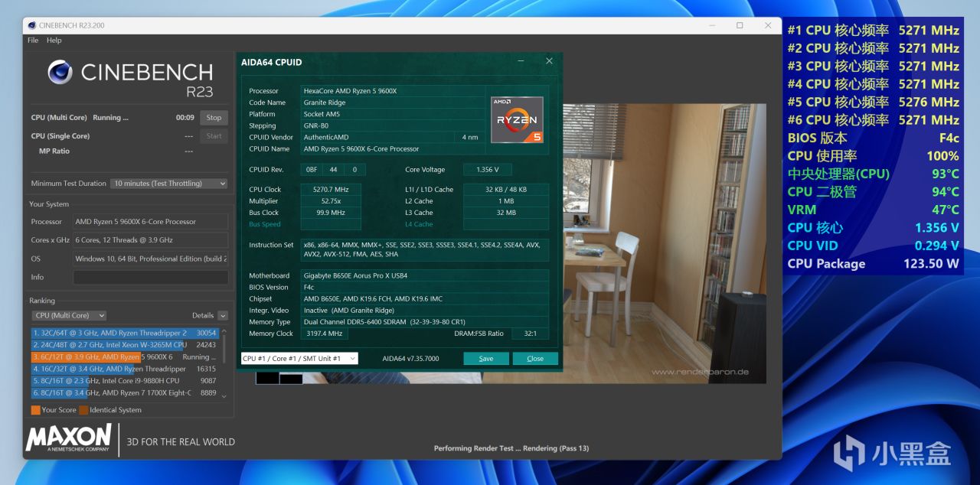Image resolution: width=980 pixels, height=485 pixels.
Task: Stop the CPU Multi Core test
Action: (x=214, y=118)
